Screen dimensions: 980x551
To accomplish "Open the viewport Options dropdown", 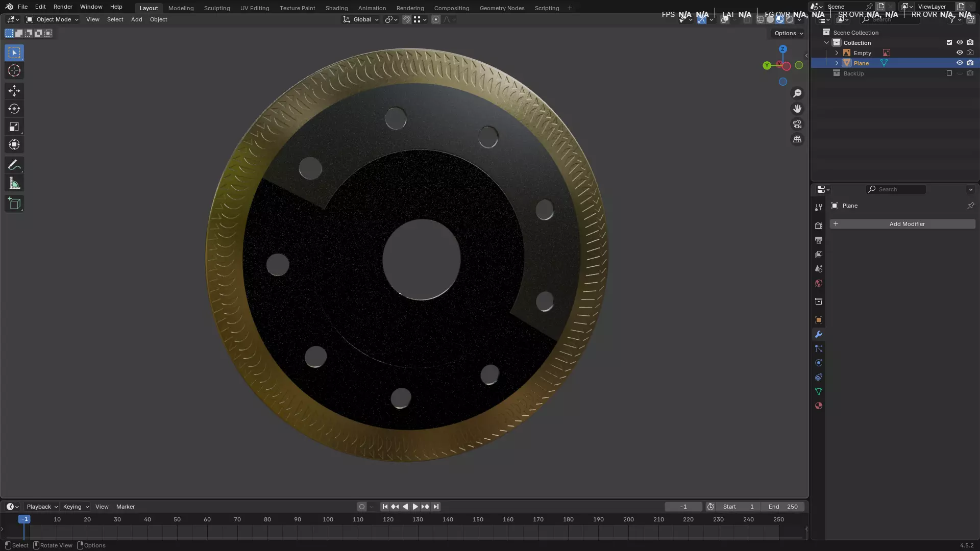I will click(x=789, y=33).
